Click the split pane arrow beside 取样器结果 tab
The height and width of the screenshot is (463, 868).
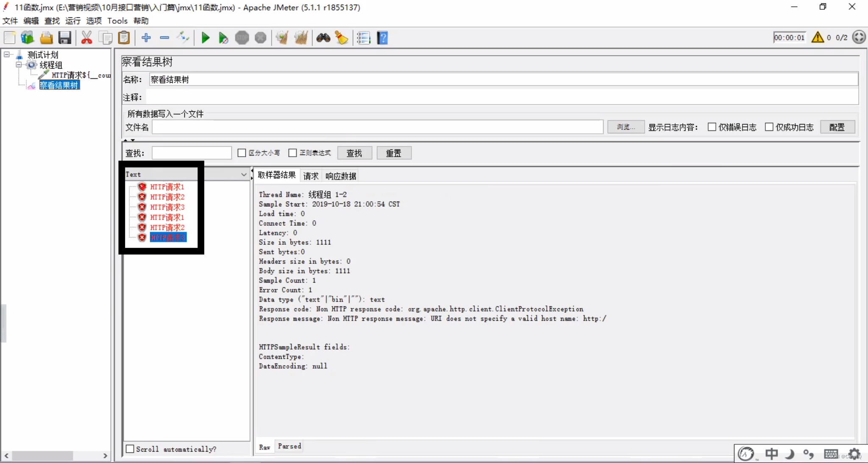click(252, 175)
